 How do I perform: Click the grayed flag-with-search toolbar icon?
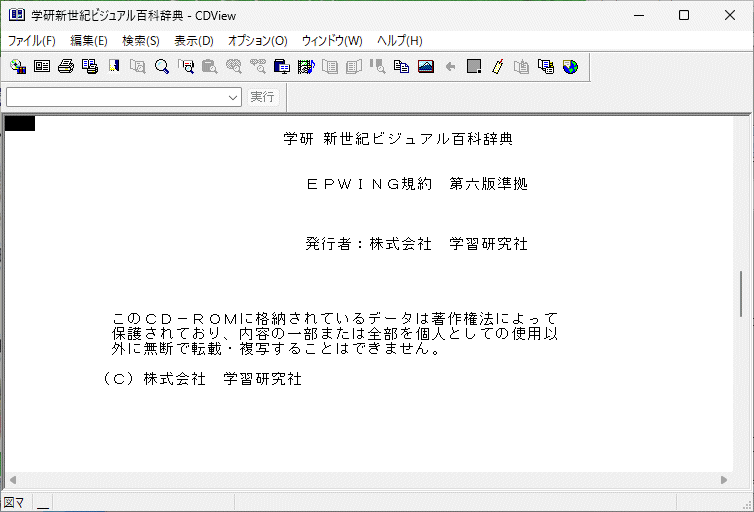coord(378,66)
